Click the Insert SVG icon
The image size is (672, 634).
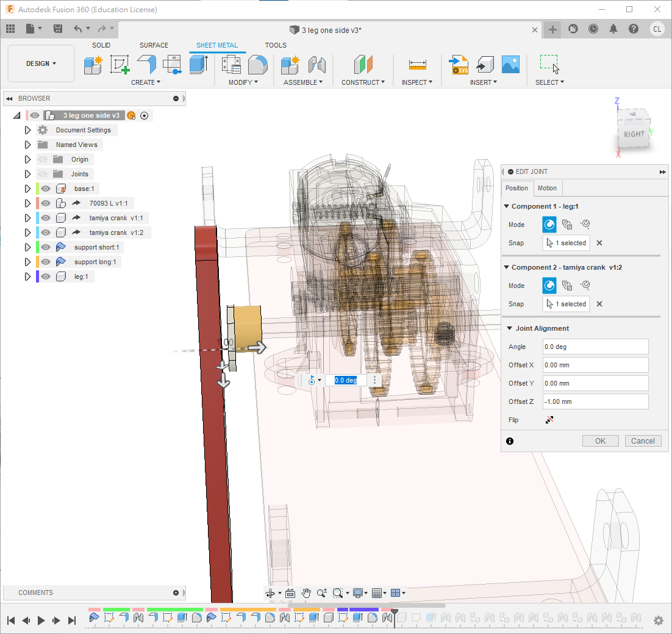click(x=459, y=64)
